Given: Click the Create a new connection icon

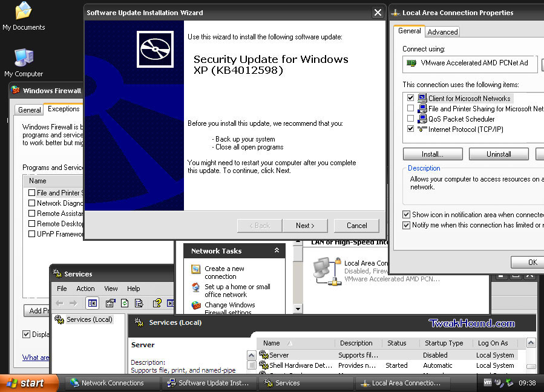Looking at the screenshot, I should tap(196, 269).
